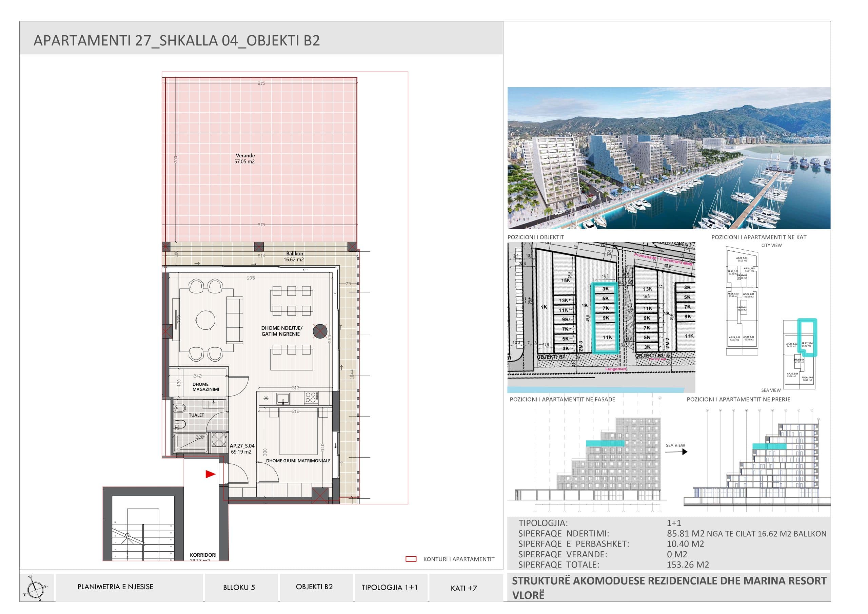Screen dimensions: 868x614
Task: Click the red legend rectangle for apartment contour
Action: click(411, 559)
